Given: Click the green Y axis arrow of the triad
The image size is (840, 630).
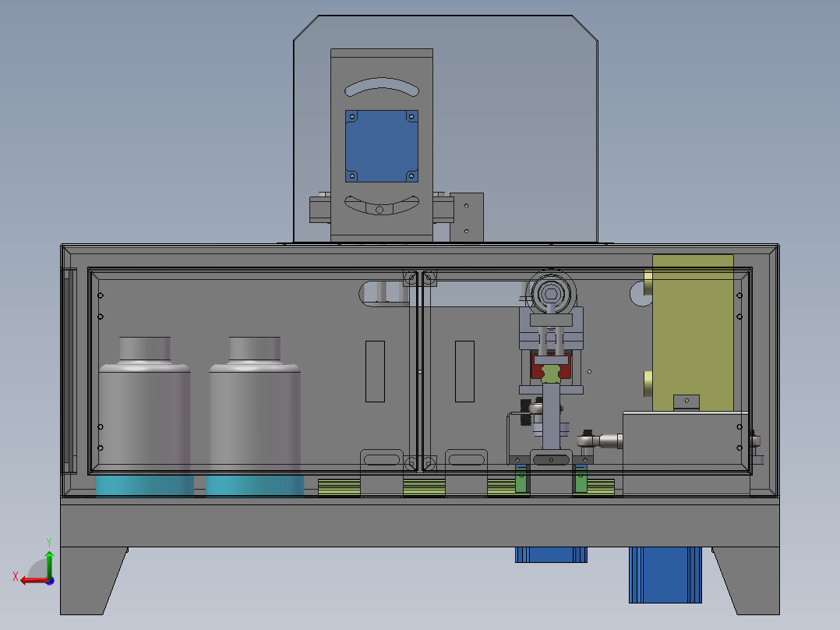Looking at the screenshot, I should coord(49,565).
